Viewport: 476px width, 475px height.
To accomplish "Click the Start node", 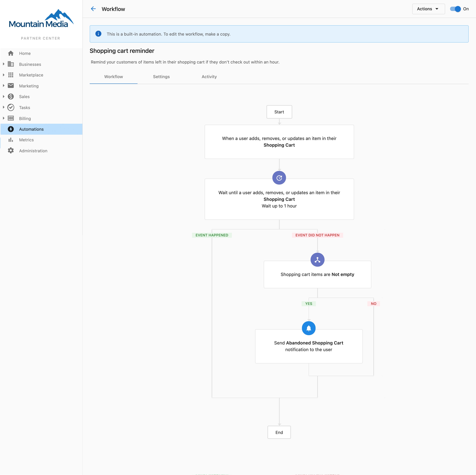I will (x=279, y=112).
